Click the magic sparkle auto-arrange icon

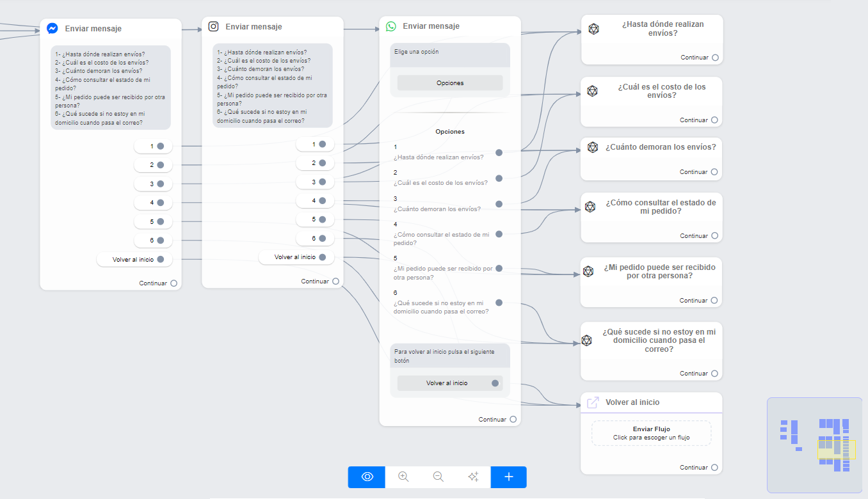point(473,477)
